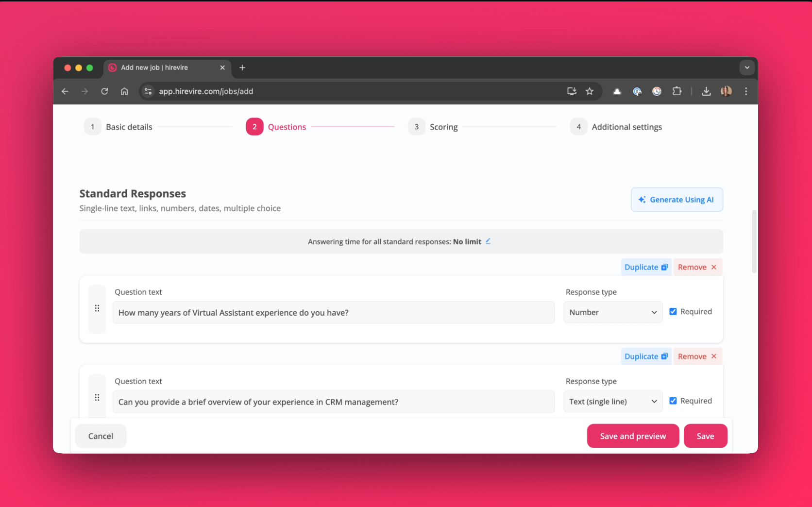Uncheck Required for the Virtual Assistant question
812x507 pixels.
(673, 312)
